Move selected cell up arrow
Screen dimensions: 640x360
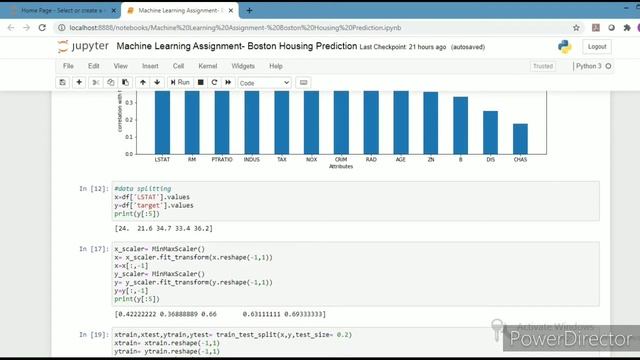point(142,82)
